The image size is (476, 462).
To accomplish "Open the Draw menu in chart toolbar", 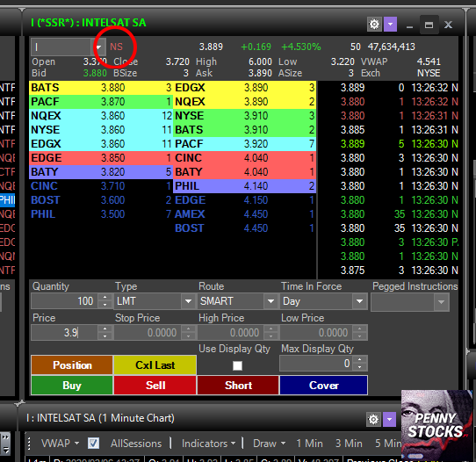I will coord(269,444).
